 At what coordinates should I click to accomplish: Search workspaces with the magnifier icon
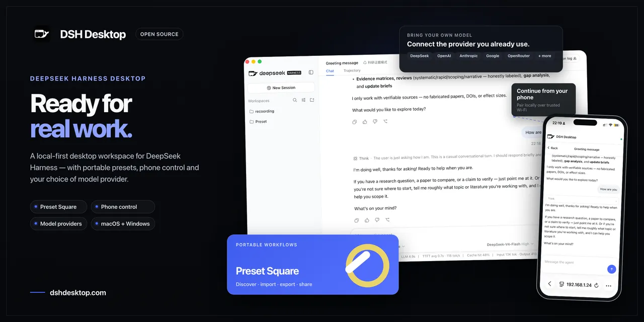(295, 100)
